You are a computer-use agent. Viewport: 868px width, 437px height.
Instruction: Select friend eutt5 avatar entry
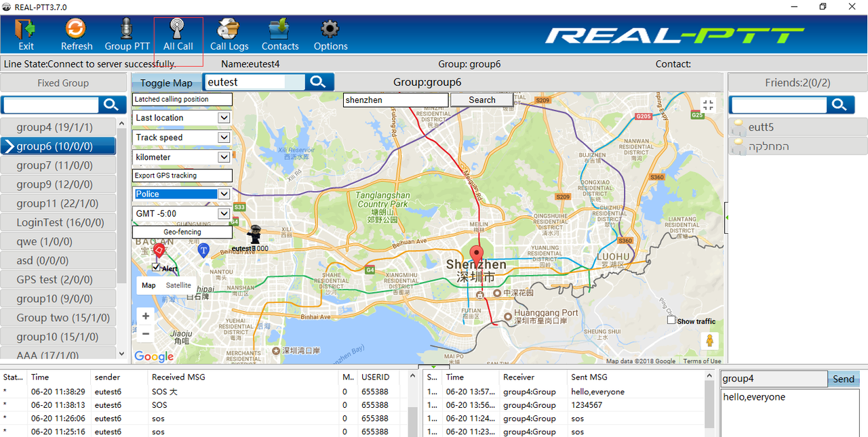[x=738, y=127]
